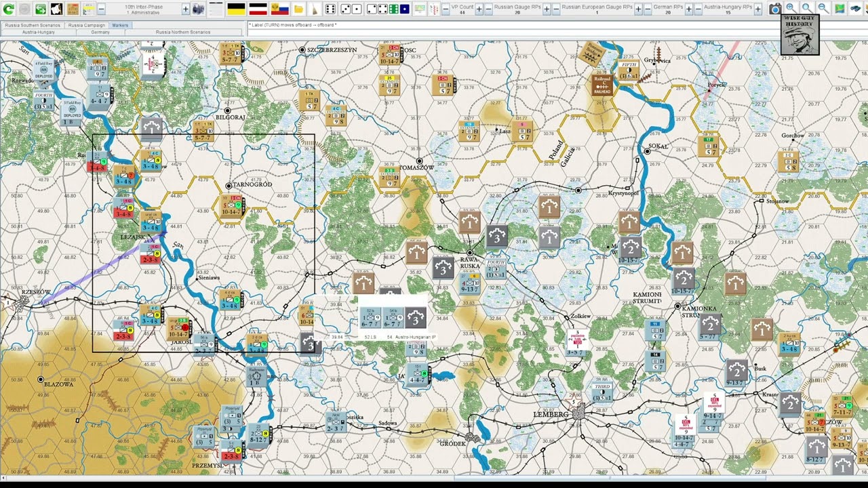Select the Railhead marker counter
Viewport: 868px width, 488px height.
click(x=602, y=84)
